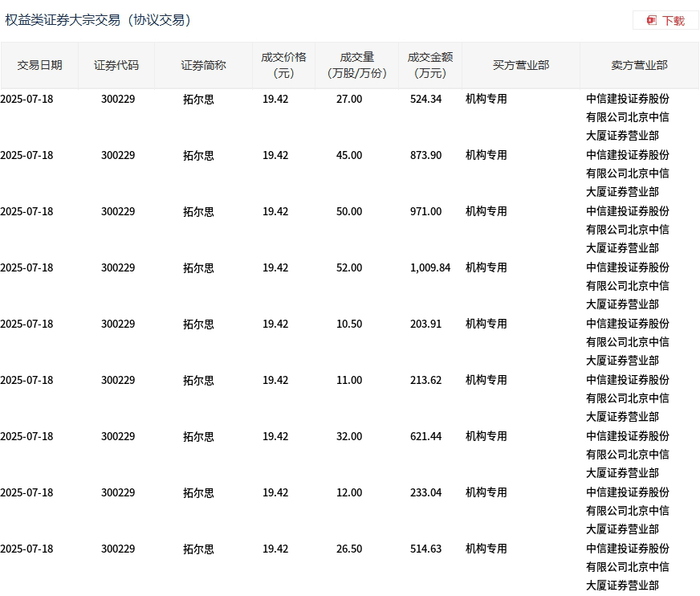700x596 pixels.
Task: Click security code 300229 in the 203.91 row
Action: click(118, 324)
